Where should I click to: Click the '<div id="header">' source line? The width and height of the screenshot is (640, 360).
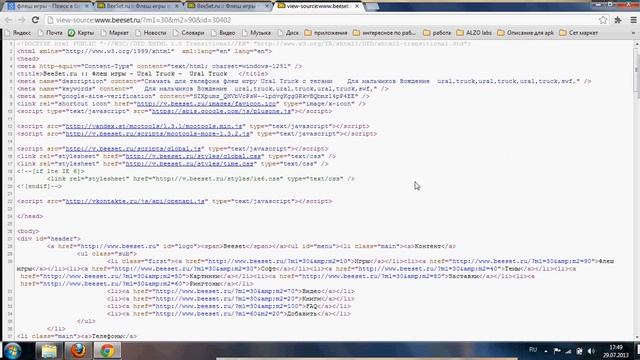49,239
